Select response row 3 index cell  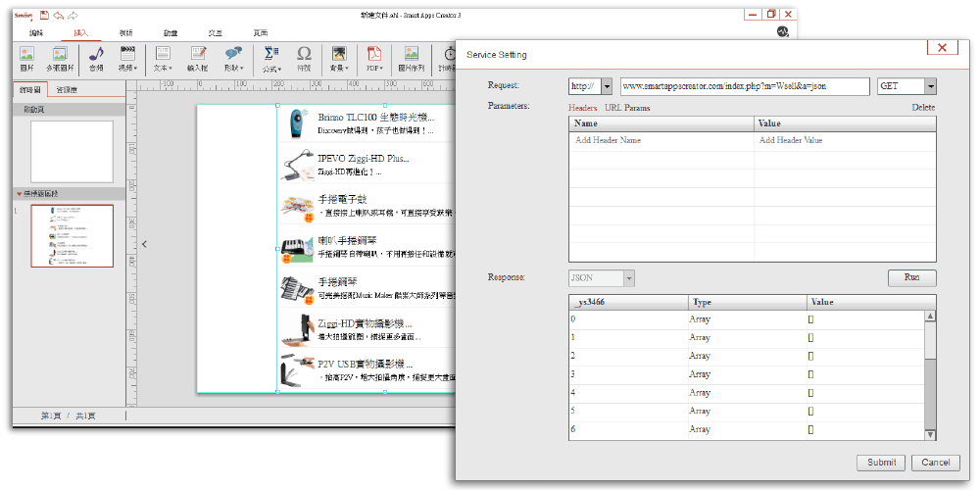point(629,374)
